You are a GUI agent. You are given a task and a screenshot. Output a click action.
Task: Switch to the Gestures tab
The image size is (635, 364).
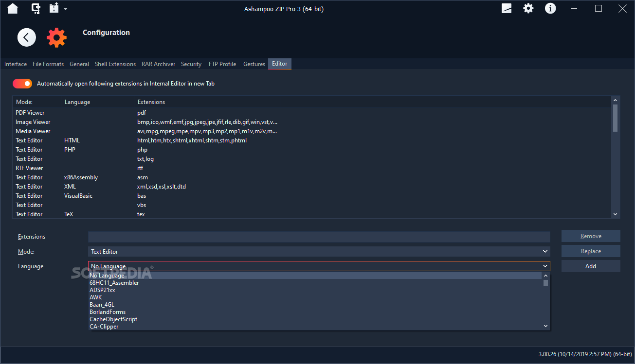pyautogui.click(x=254, y=64)
